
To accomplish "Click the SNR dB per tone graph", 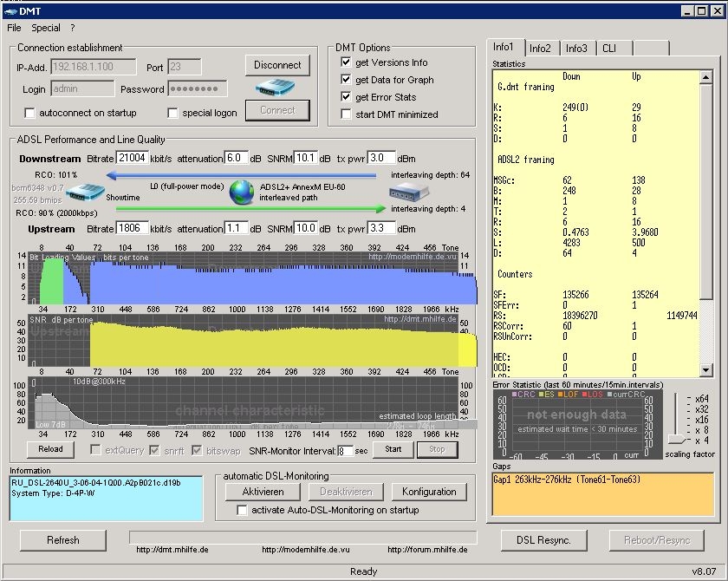I will pos(244,341).
